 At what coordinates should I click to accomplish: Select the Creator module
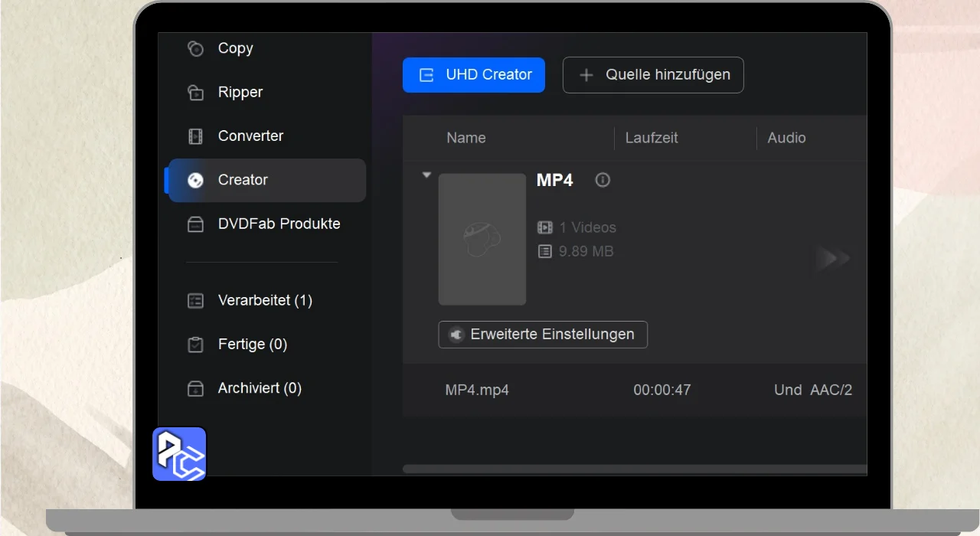(x=266, y=181)
